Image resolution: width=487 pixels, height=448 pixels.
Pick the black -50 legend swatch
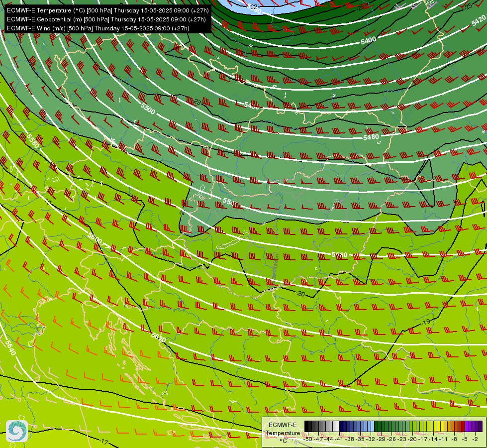(306, 426)
